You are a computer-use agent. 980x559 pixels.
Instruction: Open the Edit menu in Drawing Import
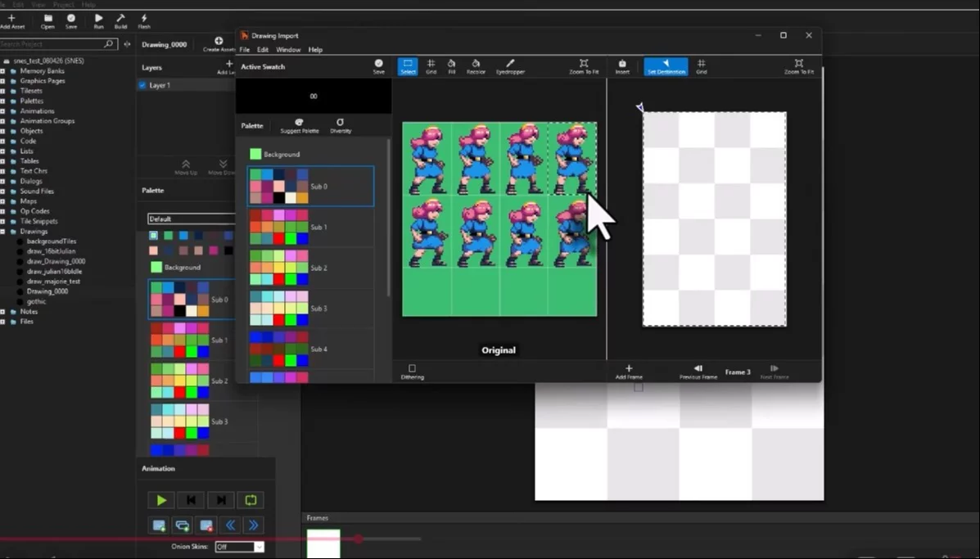[x=263, y=49]
